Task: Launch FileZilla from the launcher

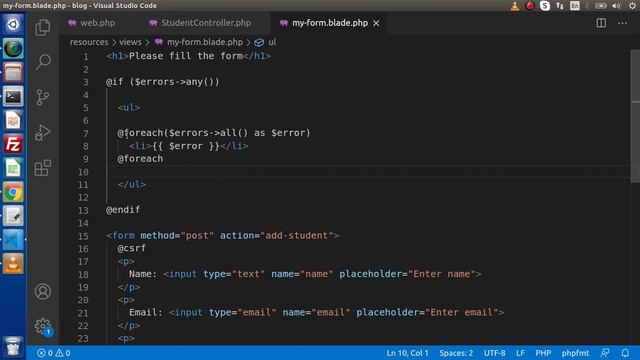Action: point(13,144)
